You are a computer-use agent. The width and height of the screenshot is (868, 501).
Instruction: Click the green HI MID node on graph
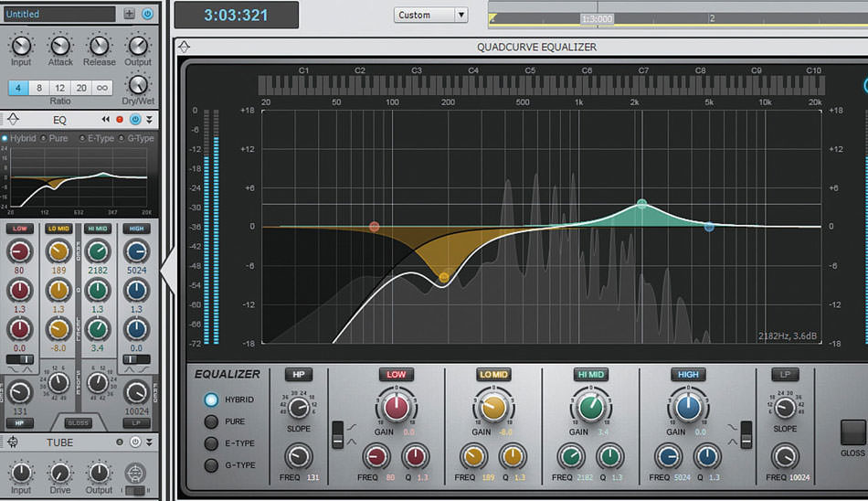(641, 203)
